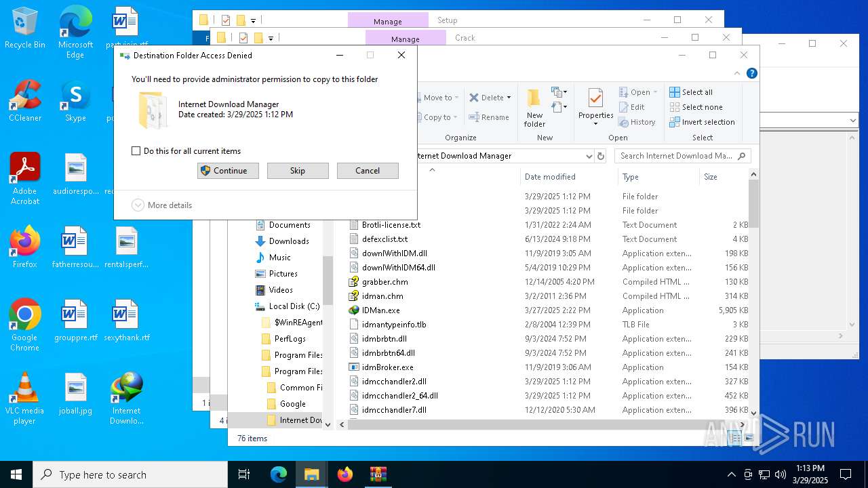Cancel the folder copy dialog
Viewport: 868px width, 488px height.
pos(368,171)
